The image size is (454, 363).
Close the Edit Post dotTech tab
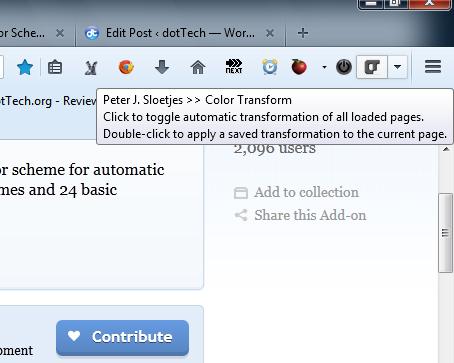coord(270,33)
